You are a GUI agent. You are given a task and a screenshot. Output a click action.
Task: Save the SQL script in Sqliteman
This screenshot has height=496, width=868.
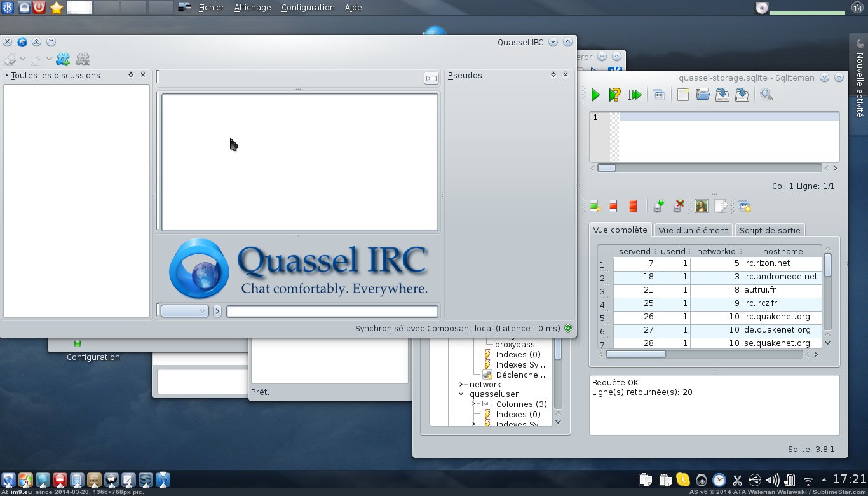point(722,95)
